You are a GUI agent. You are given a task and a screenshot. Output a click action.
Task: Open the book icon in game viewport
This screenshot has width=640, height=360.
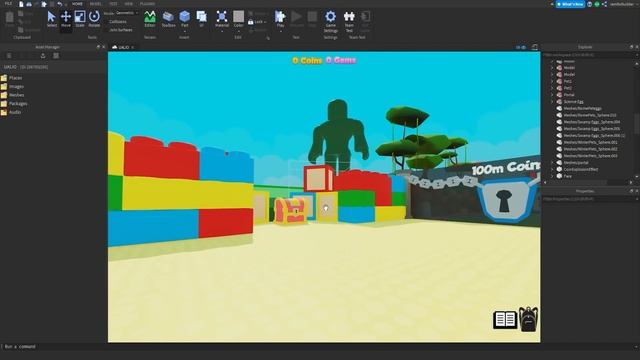pos(505,320)
